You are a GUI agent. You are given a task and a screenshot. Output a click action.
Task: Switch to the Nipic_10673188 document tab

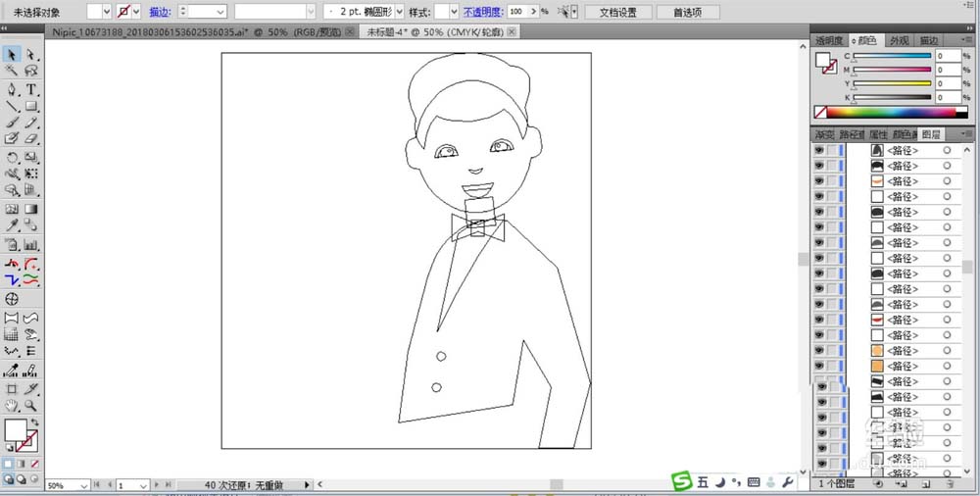195,32
